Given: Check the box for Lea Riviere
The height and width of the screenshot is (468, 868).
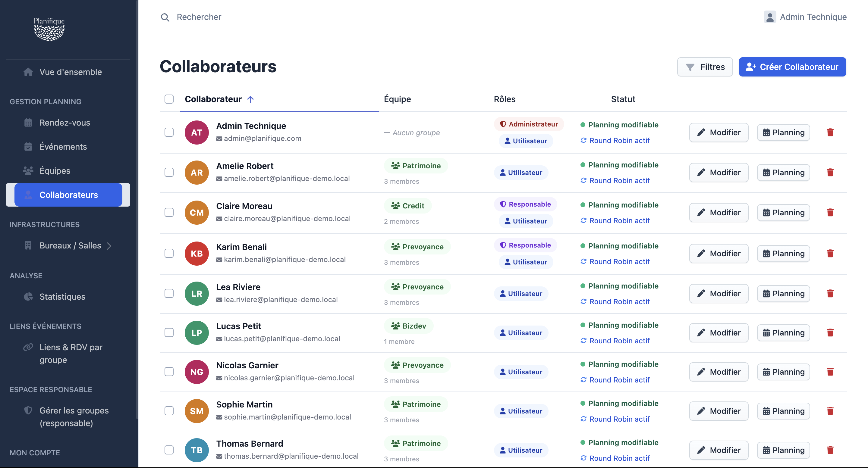Looking at the screenshot, I should [169, 294].
